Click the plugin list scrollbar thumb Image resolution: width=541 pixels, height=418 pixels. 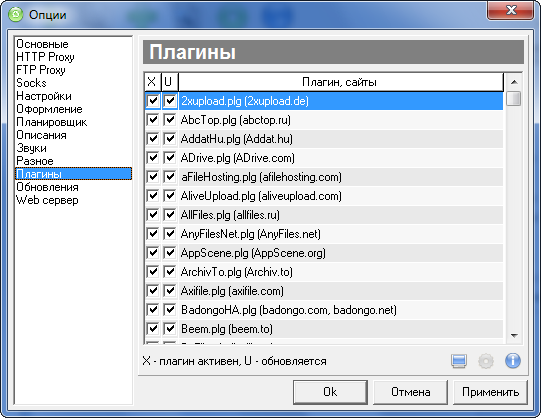coord(514,99)
